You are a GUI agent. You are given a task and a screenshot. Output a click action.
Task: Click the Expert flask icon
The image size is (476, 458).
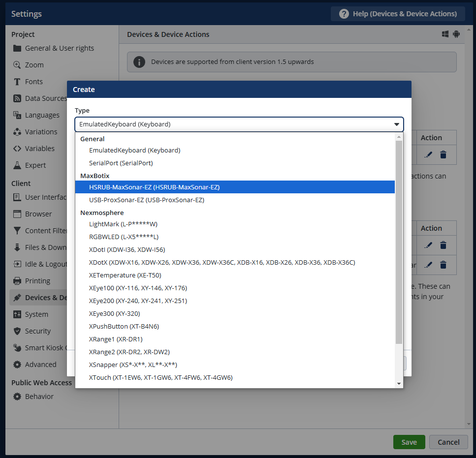[x=17, y=165]
